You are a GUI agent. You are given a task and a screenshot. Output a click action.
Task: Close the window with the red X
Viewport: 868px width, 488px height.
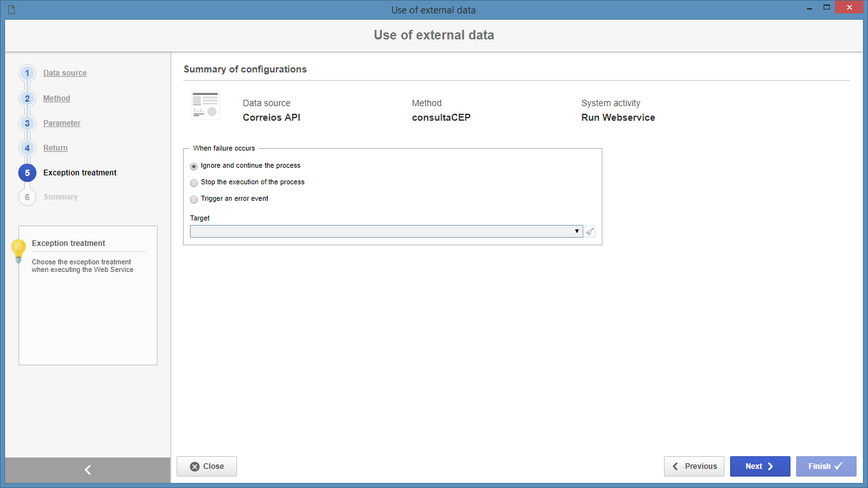coord(850,8)
